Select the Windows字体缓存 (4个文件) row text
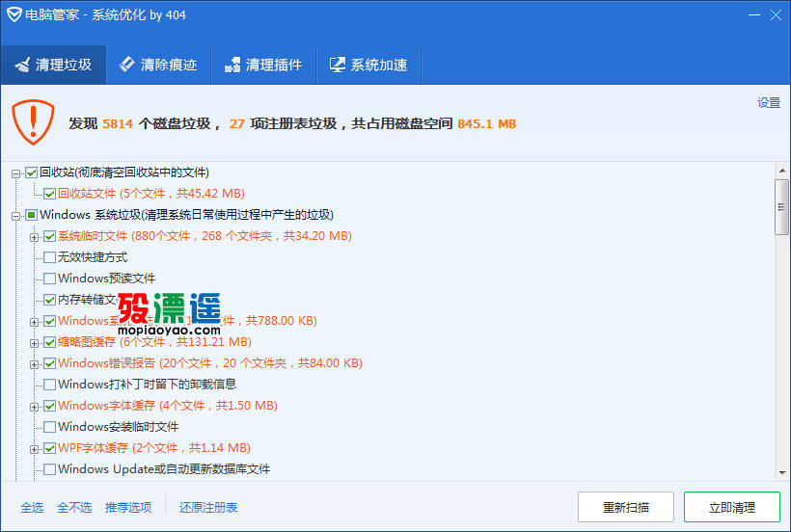This screenshot has width=791, height=532. [168, 406]
